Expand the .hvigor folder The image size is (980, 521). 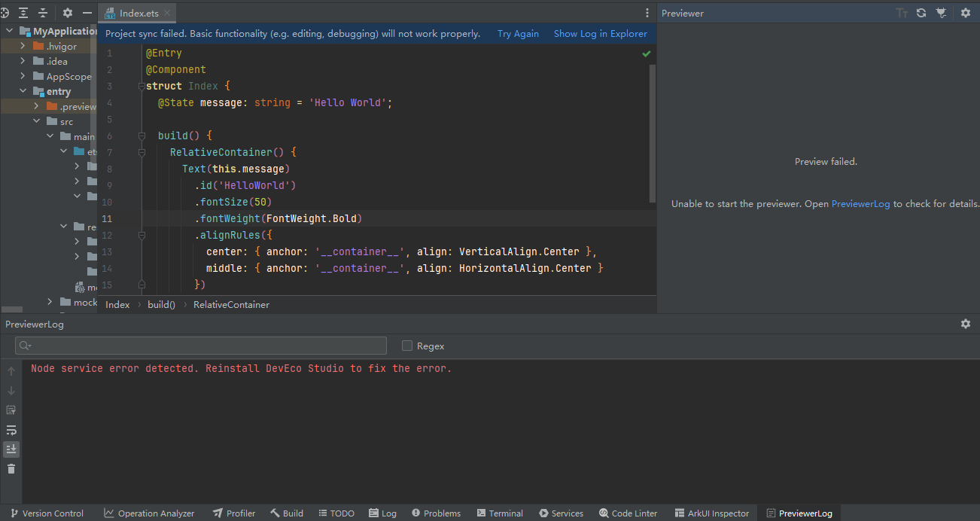click(x=23, y=47)
